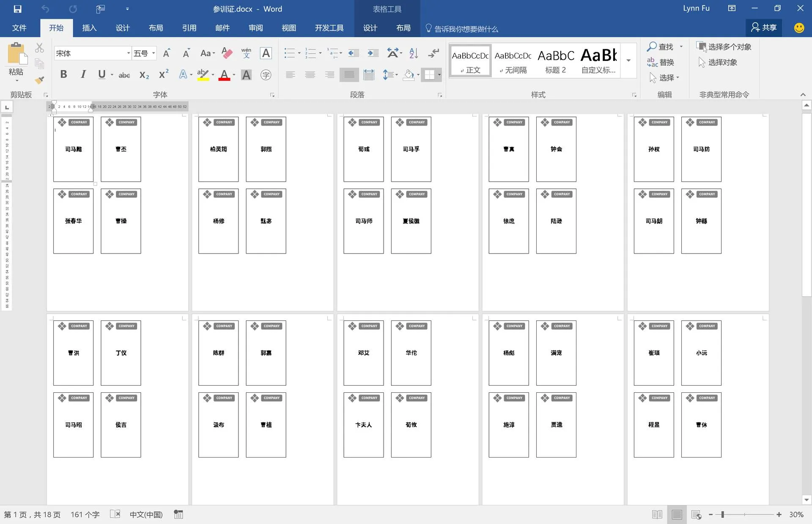Click the Enclose Characters circle icon

pos(266,75)
